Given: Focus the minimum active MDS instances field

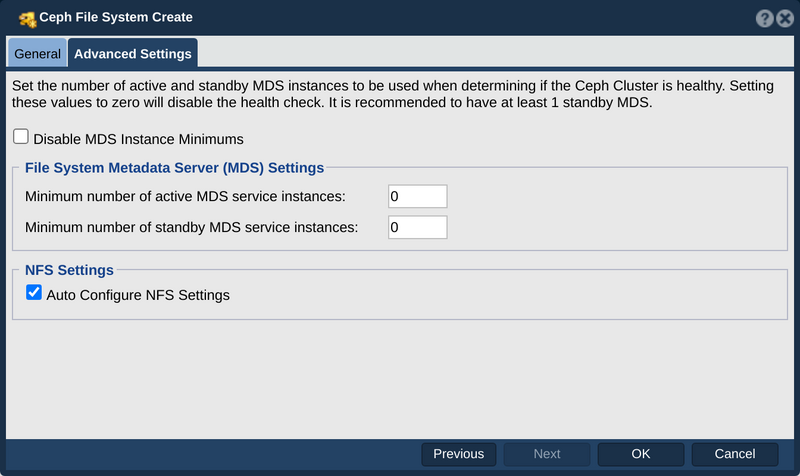Looking at the screenshot, I should click(417, 196).
